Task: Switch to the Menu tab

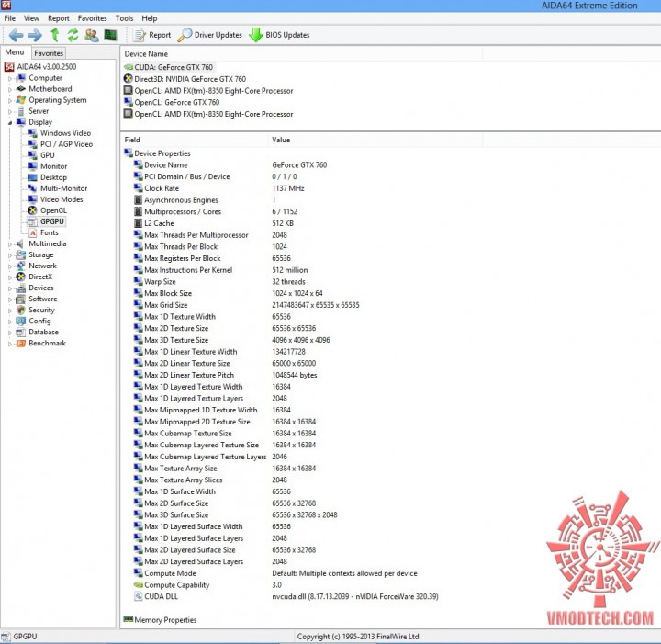Action: tap(15, 51)
